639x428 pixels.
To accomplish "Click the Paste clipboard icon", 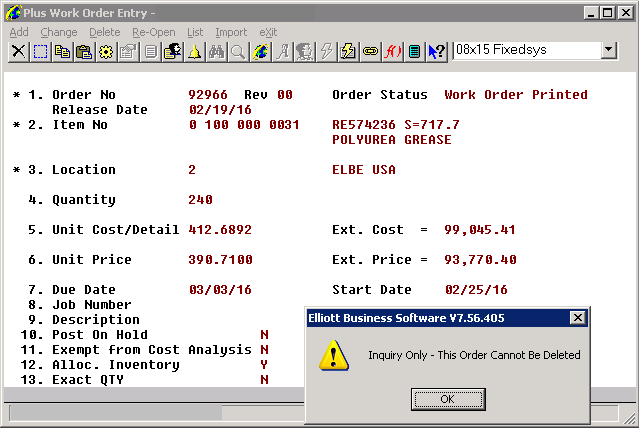I will point(84,52).
